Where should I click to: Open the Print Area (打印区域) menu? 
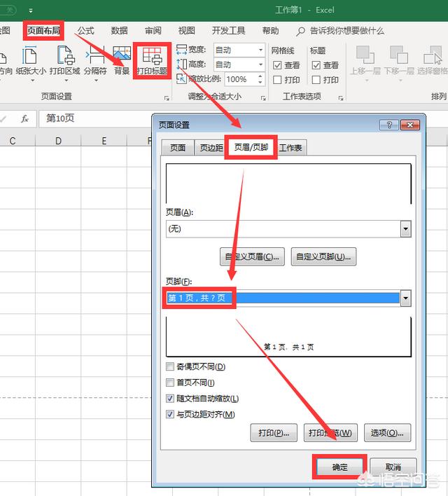click(x=65, y=63)
